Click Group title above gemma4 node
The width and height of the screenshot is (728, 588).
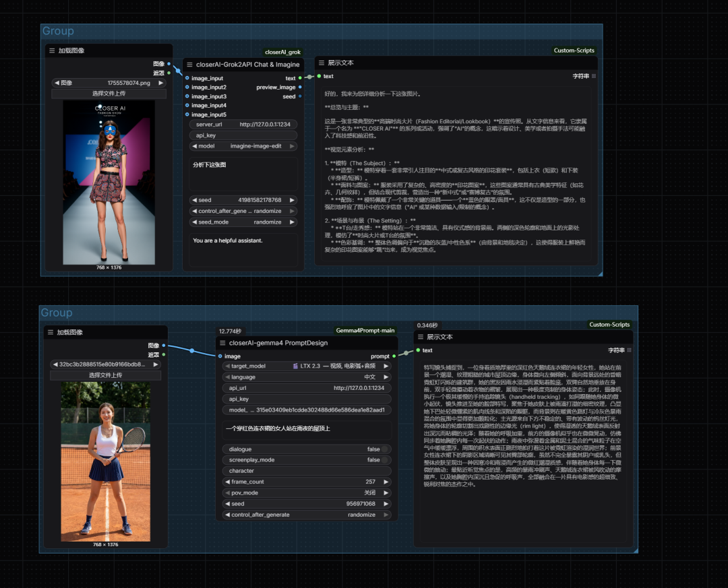click(x=57, y=313)
